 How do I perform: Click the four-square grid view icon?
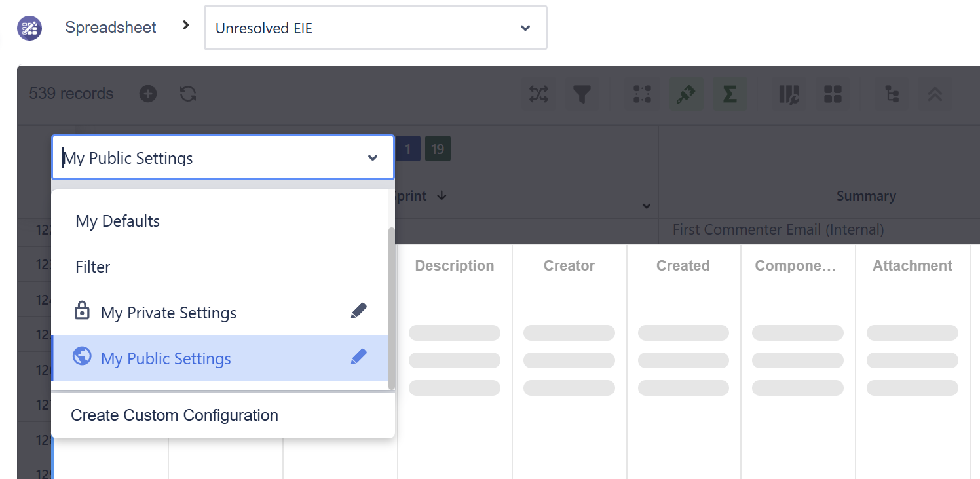click(833, 94)
